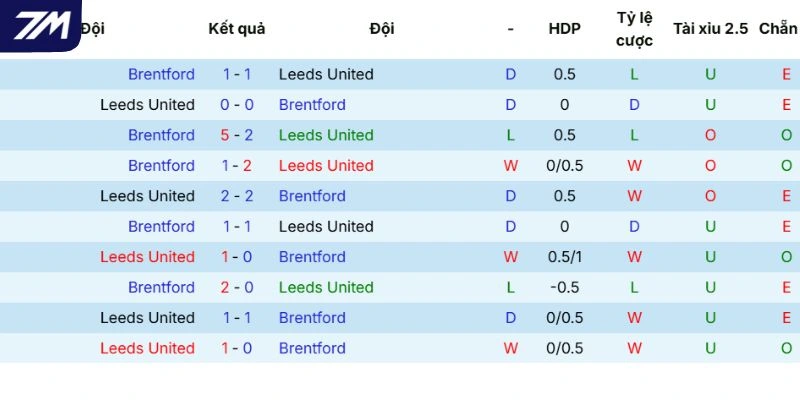Click Brentford in the last row
This screenshot has height=400, width=800.
(x=312, y=348)
